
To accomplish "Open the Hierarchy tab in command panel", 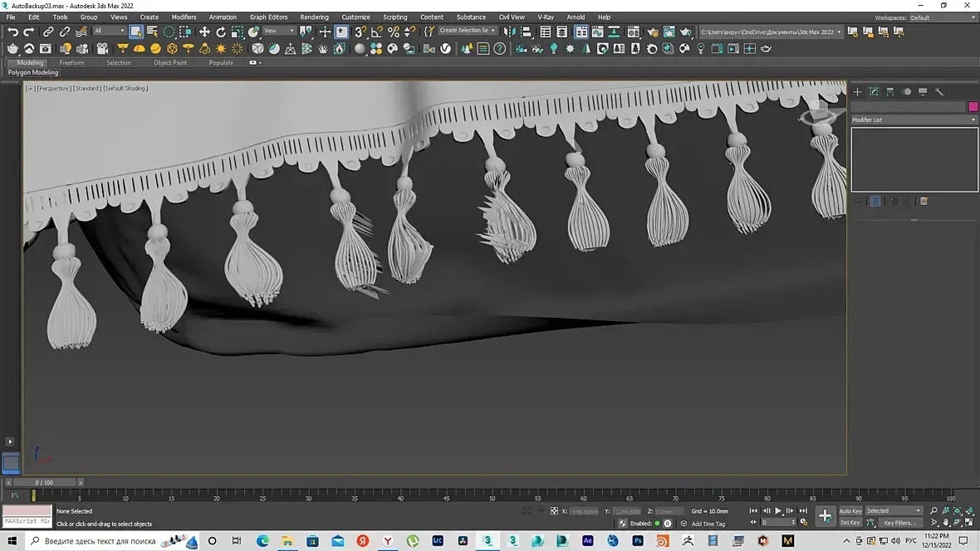I will click(889, 92).
